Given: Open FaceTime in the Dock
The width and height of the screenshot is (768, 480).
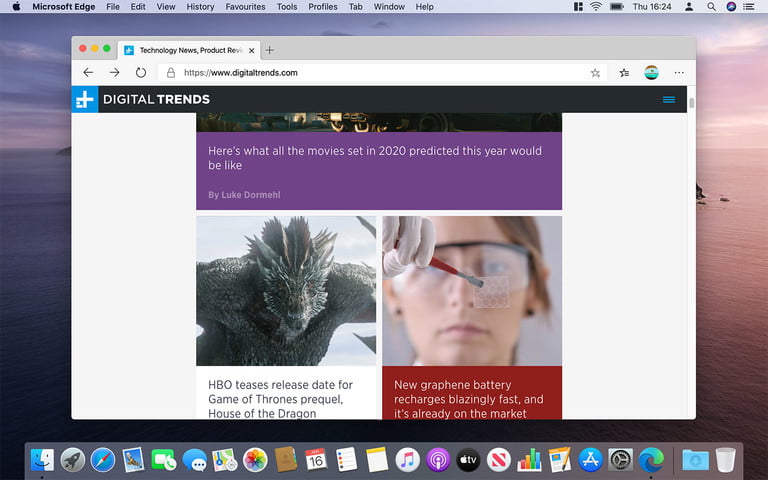Looking at the screenshot, I should pyautogui.click(x=163, y=460).
